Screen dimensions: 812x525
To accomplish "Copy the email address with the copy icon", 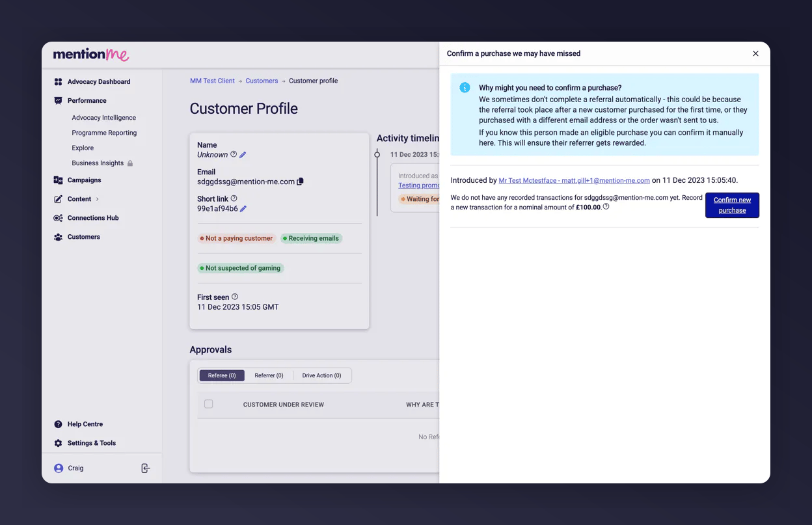I will [x=300, y=182].
